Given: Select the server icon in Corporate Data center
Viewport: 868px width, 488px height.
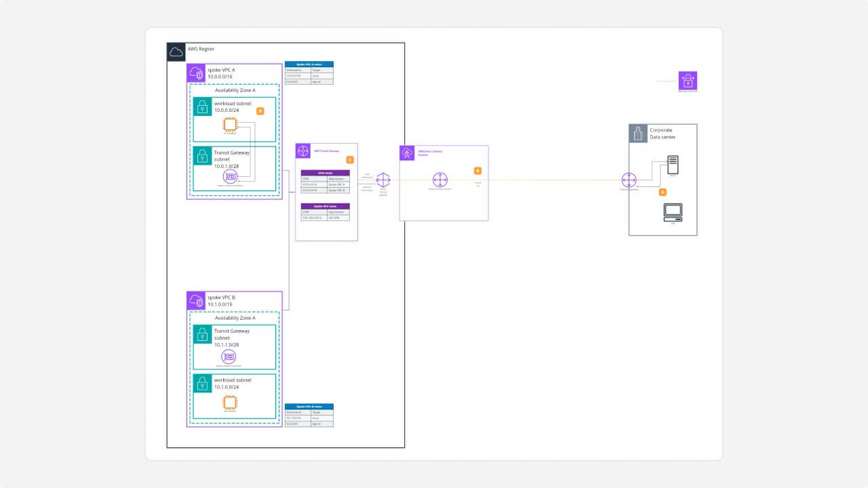Looking at the screenshot, I should tap(673, 163).
